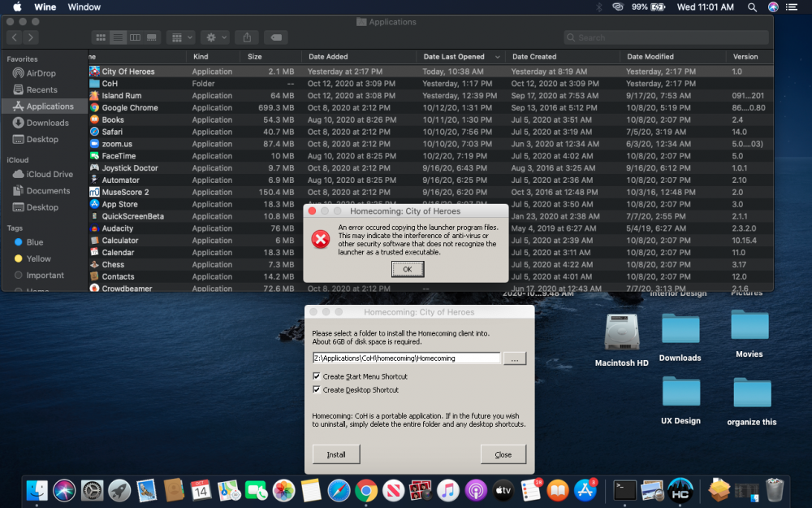Open Macintosh HD drive on desktop
Image resolution: width=812 pixels, height=508 pixels.
(x=622, y=333)
